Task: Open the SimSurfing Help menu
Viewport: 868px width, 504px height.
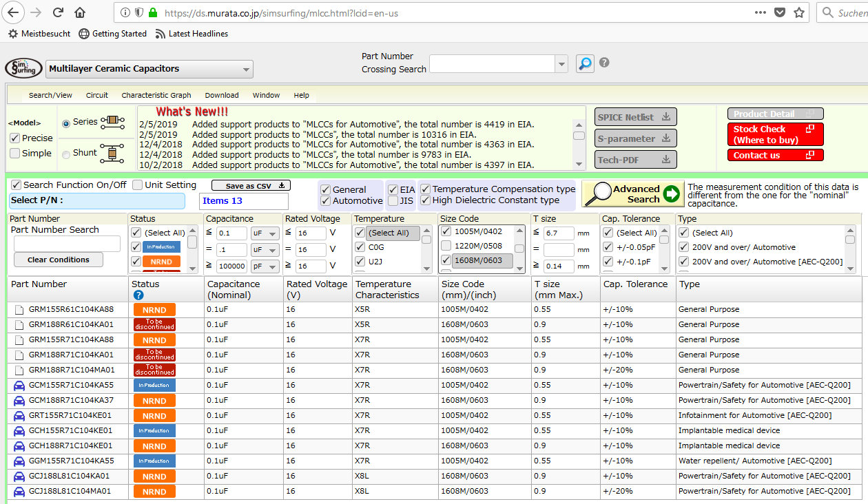Action: coord(301,95)
